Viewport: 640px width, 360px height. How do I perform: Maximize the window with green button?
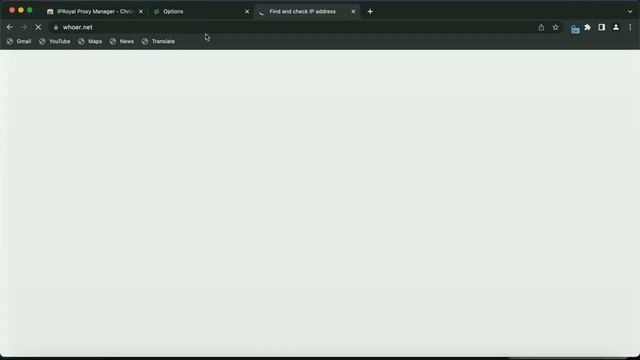[30, 10]
